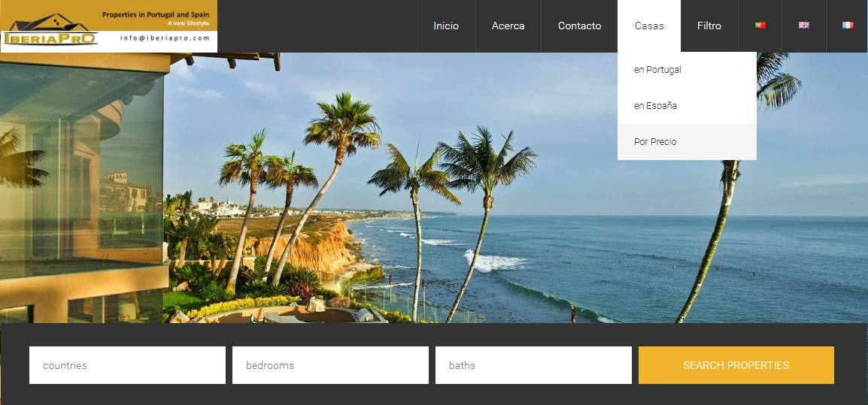
Task: Click the IberiaPro logo text
Action: pyautogui.click(x=50, y=38)
